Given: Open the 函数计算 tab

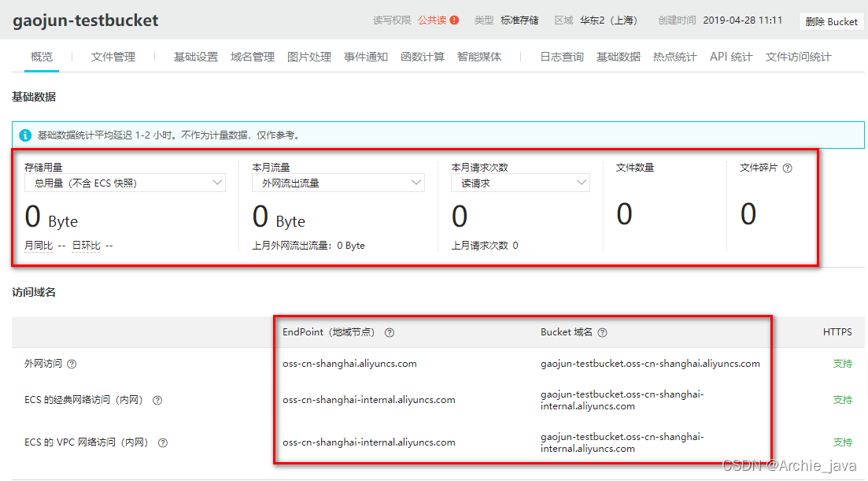Looking at the screenshot, I should [x=423, y=57].
